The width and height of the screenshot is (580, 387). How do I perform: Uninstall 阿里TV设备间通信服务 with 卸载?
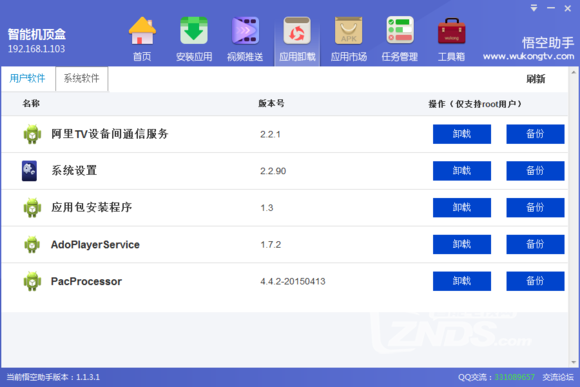pyautogui.click(x=462, y=134)
